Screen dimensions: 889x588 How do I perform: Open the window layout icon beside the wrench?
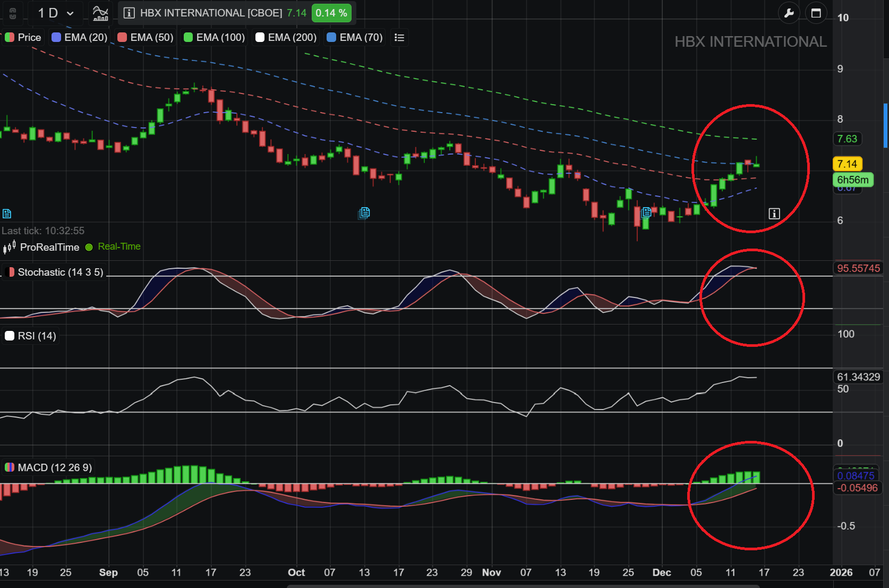pos(816,12)
